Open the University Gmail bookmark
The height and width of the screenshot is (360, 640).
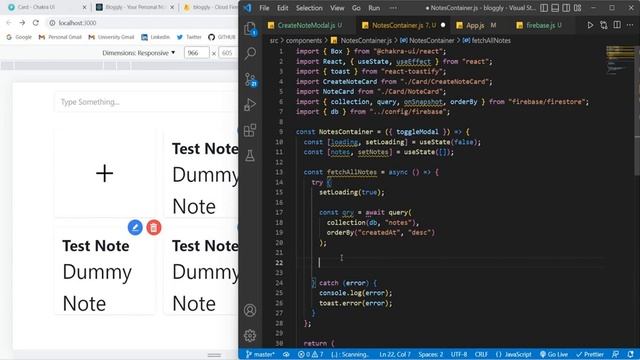(x=111, y=37)
